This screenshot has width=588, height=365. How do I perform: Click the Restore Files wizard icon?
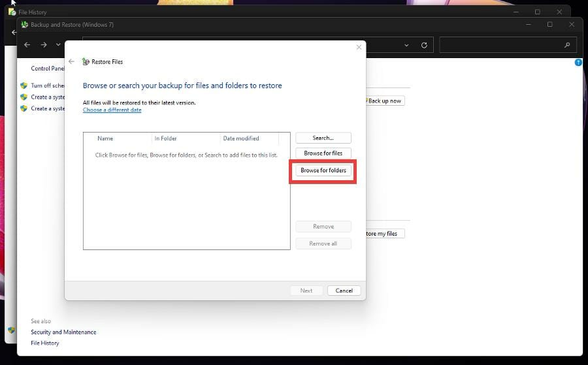[86, 61]
